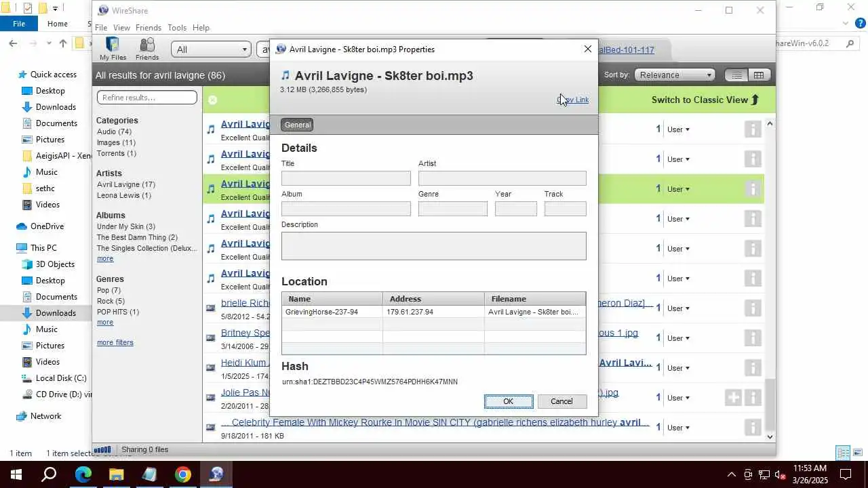Select Downloads under This PC in Explorer
Screen dimensions: 868x488
[56, 313]
